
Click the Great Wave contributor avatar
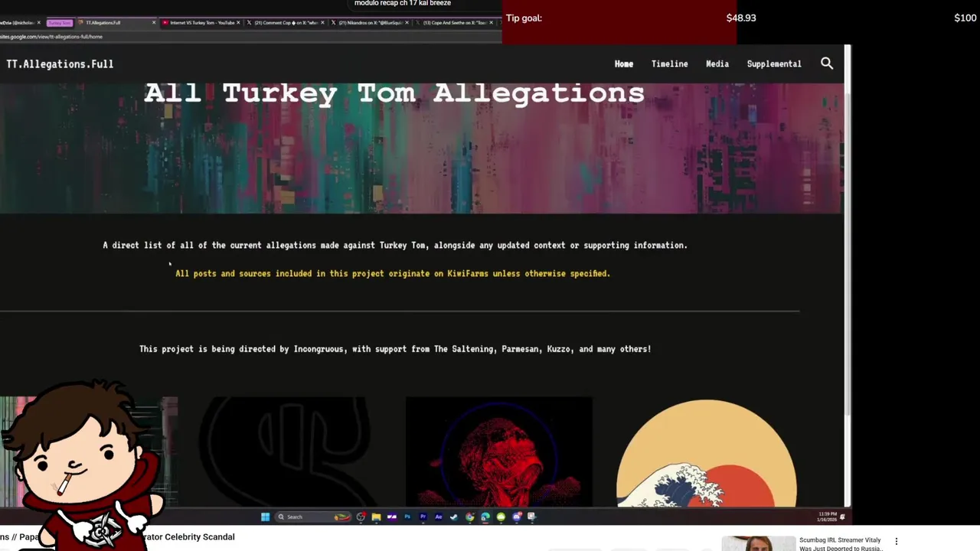coord(706,453)
